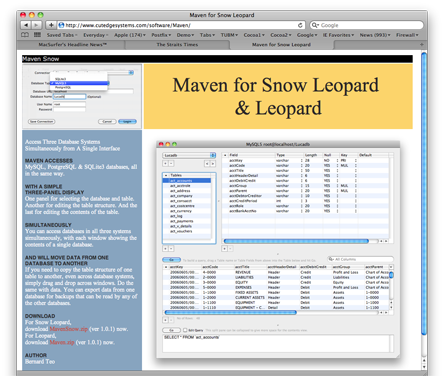This screenshot has height=376, width=444.
Task: Open the News (993) bookmark folder
Action: coord(375,35)
